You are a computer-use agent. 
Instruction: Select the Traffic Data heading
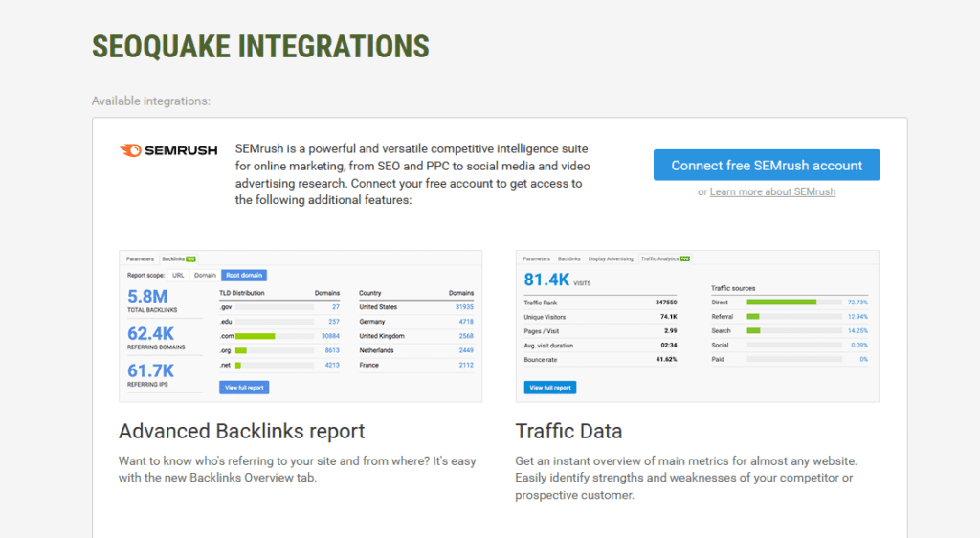coord(568,431)
